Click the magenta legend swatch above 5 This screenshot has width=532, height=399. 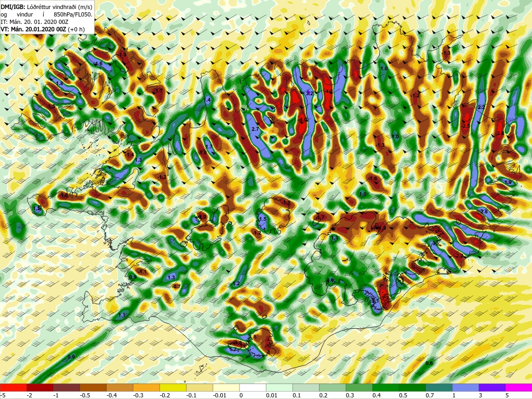pyautogui.click(x=519, y=387)
